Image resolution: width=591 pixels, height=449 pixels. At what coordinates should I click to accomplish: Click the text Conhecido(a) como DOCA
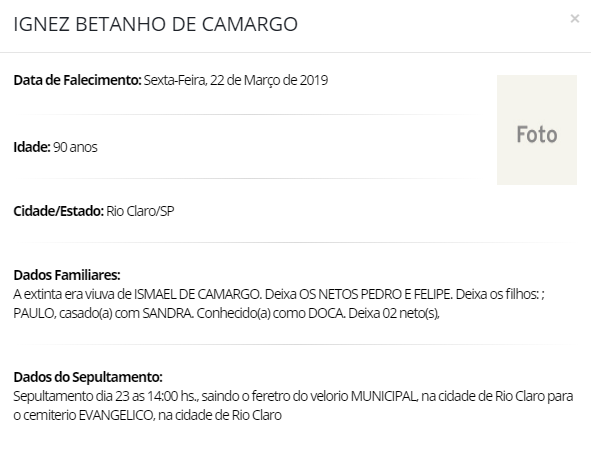coord(271,313)
